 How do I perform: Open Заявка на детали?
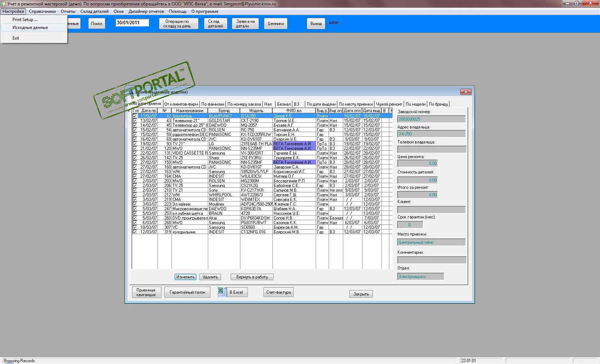tap(245, 24)
